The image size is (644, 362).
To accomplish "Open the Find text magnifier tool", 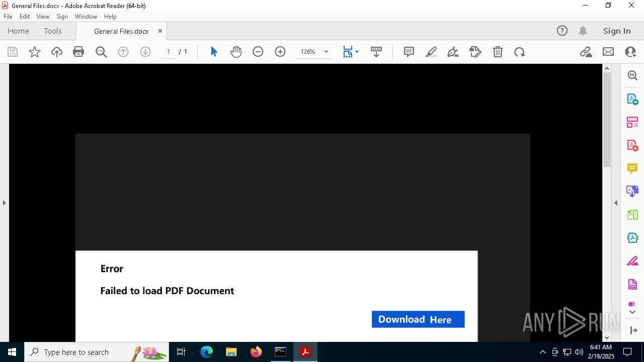I will [x=101, y=52].
